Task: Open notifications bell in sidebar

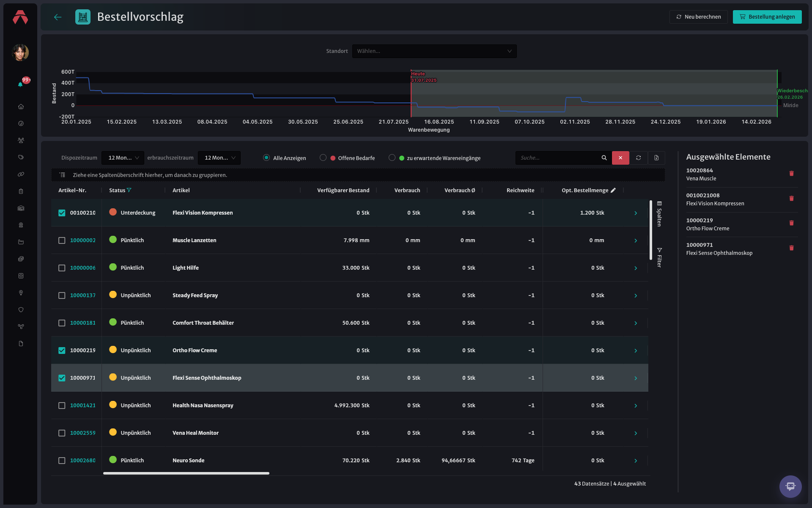Action: coord(20,84)
